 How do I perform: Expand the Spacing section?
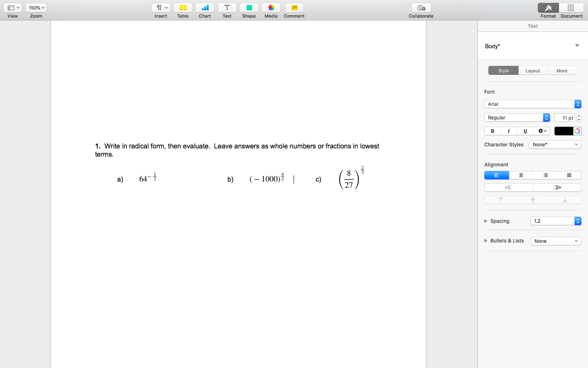486,221
